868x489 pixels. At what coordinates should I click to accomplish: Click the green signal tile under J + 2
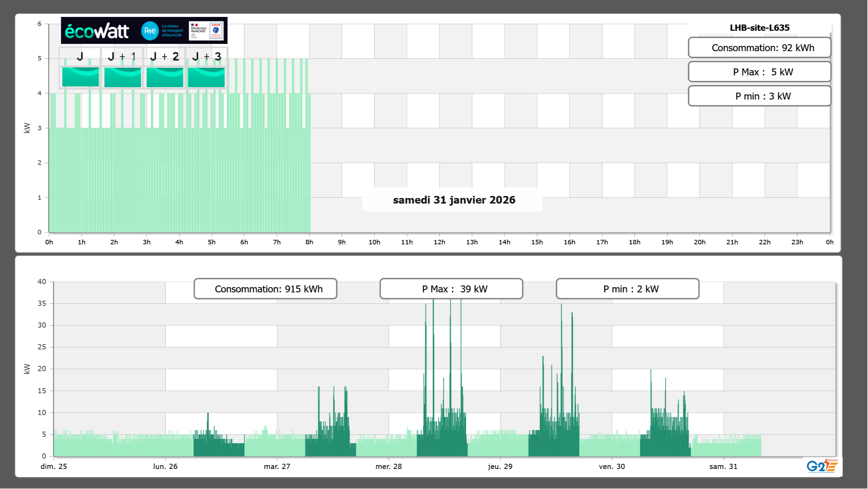[x=165, y=77]
